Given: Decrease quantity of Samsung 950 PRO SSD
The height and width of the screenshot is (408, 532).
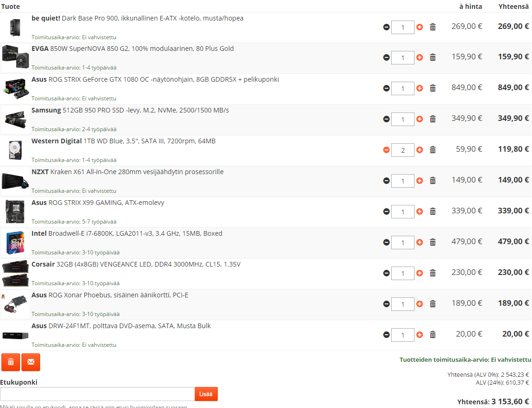Looking at the screenshot, I should pyautogui.click(x=386, y=119).
